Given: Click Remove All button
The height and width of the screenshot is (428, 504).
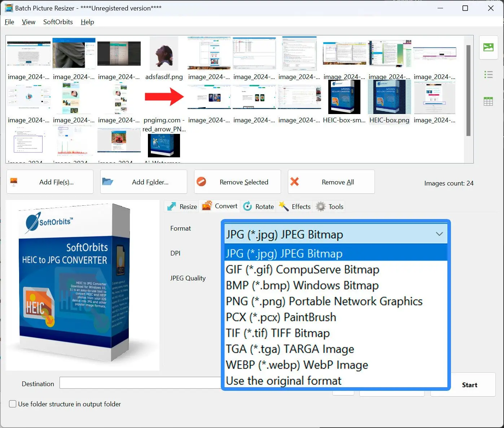Looking at the screenshot, I should click(331, 182).
